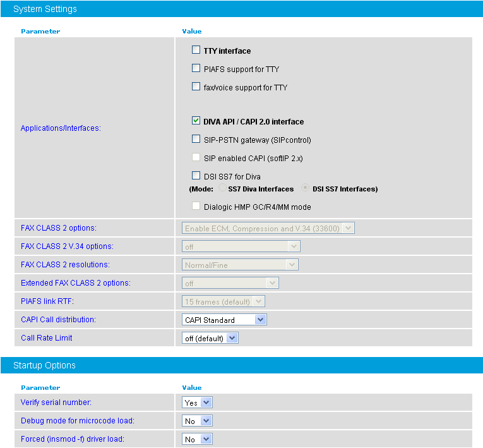Open Forced (insmod -f) driver load dropdown
Screen dimensions: 483x448
click(x=197, y=439)
